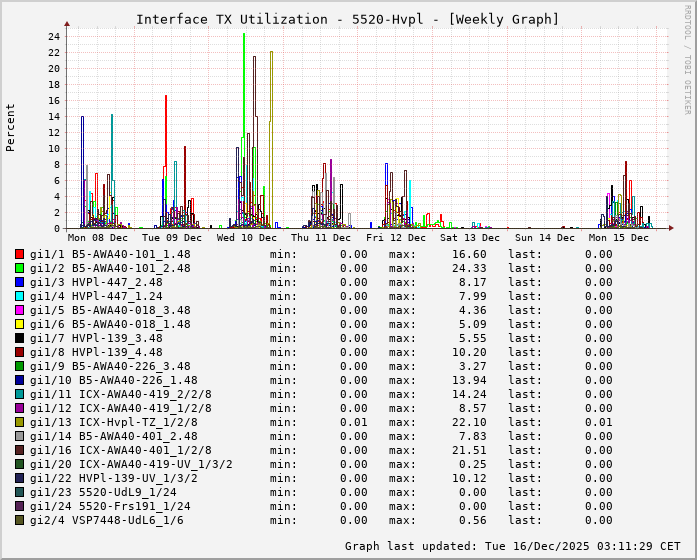Click the Mon 08 Dec axis label

98,238
